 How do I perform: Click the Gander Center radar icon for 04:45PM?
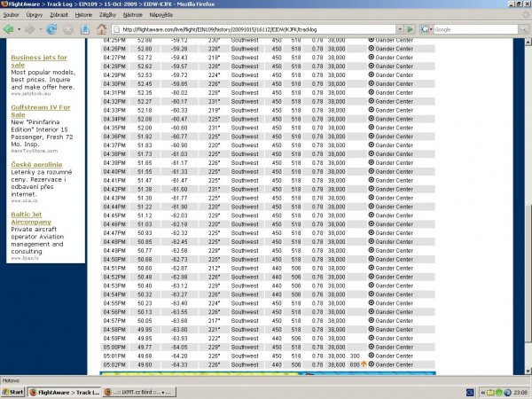pos(372,215)
